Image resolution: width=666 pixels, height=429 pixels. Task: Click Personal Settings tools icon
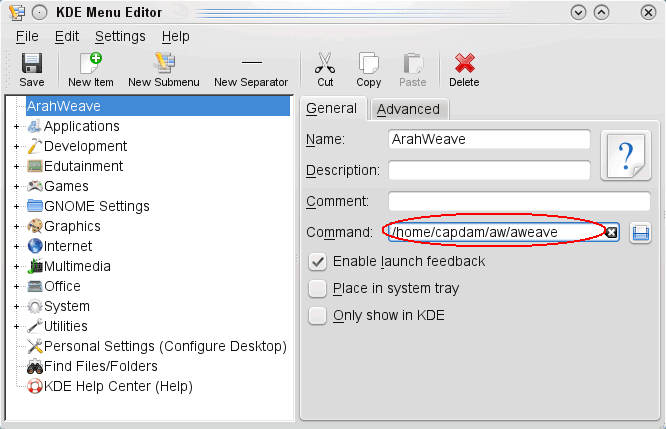click(x=34, y=346)
